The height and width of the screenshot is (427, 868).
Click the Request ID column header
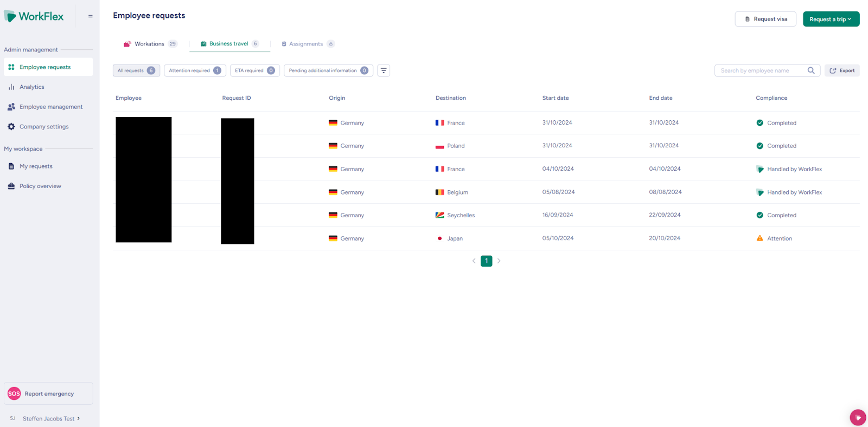[237, 98]
